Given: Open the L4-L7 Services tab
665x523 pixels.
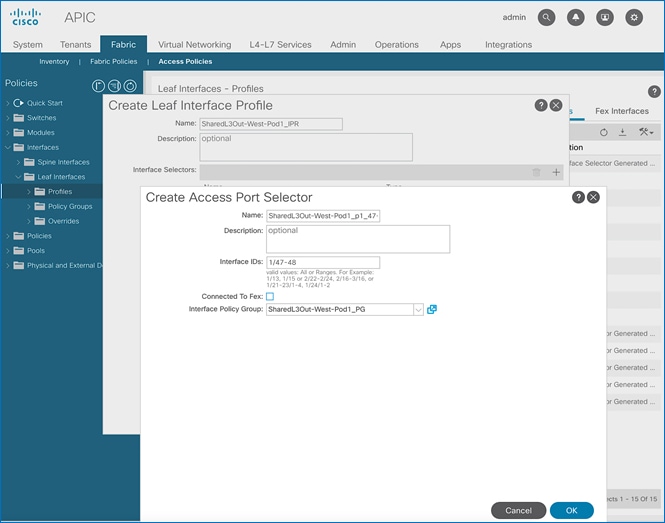Looking at the screenshot, I should (280, 45).
